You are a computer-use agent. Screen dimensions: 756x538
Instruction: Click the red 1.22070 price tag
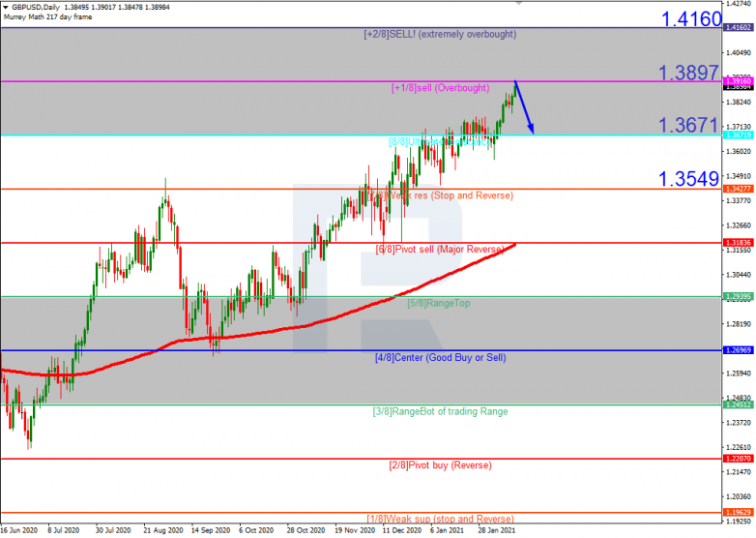(x=739, y=459)
